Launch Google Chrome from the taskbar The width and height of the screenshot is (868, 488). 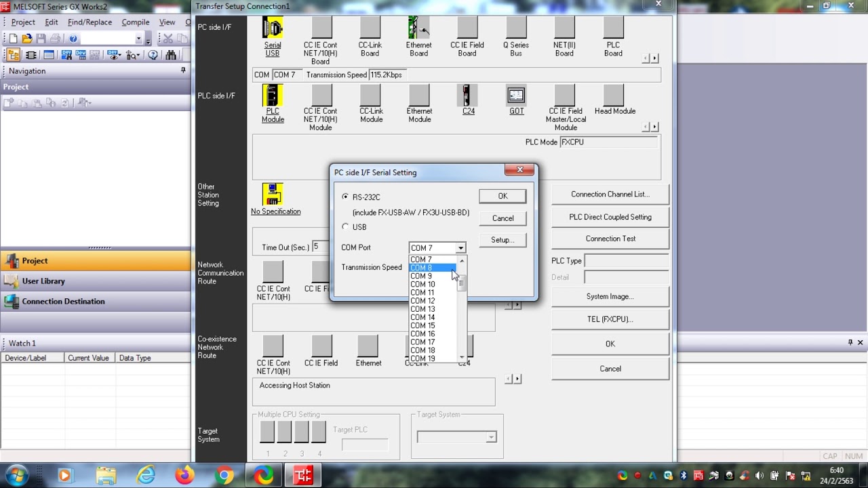[224, 475]
